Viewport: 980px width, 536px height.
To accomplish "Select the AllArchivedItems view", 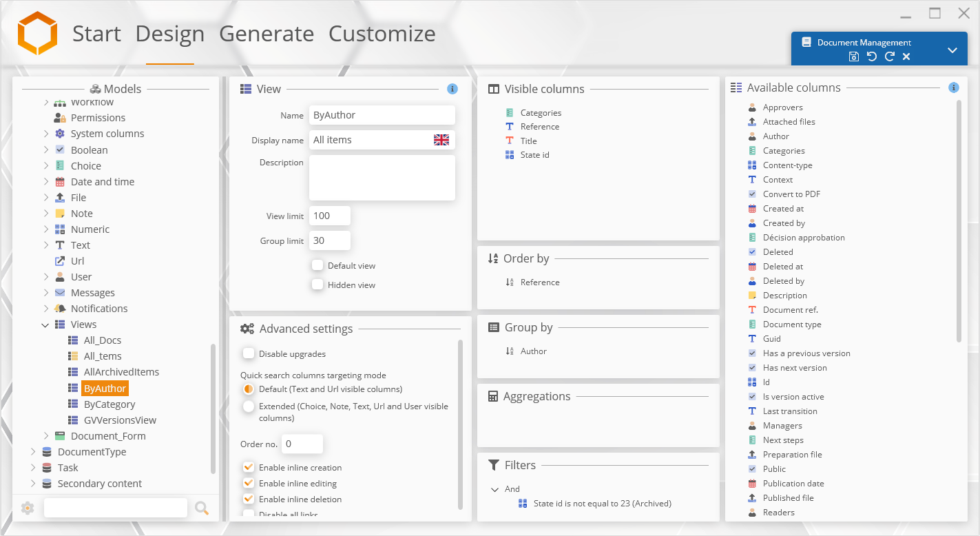I will 121,372.
